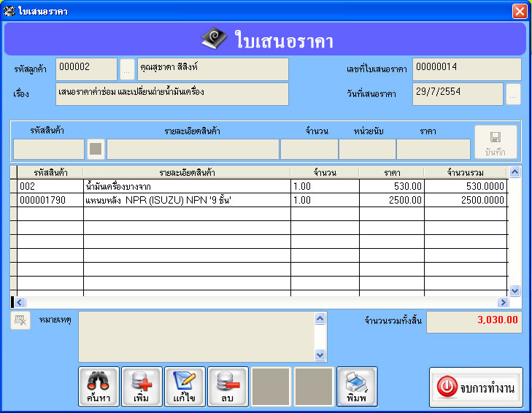Viewport: 532px width, 413px height.
Task: Click จบการทำงาน exit button
Action: tap(476, 387)
